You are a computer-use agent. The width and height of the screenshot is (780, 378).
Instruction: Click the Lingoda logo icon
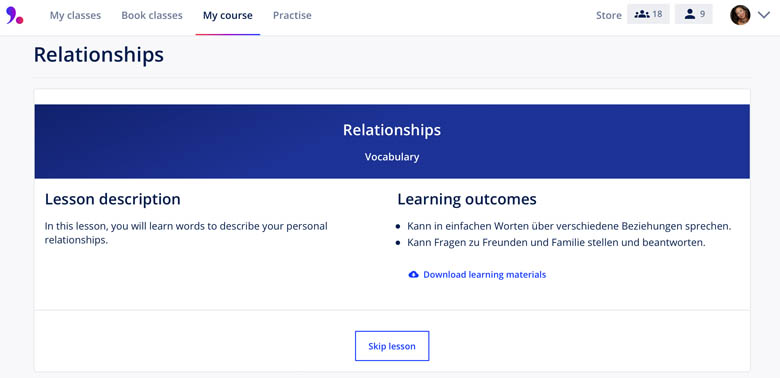(x=14, y=15)
